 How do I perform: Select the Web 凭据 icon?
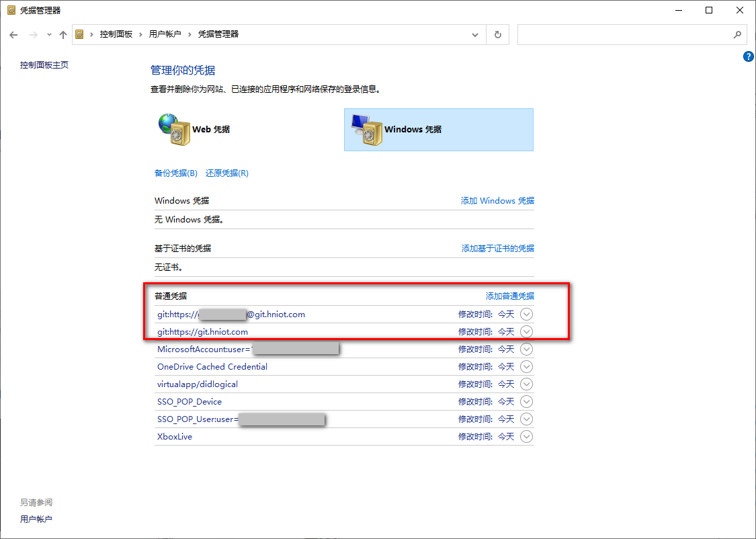click(x=175, y=128)
